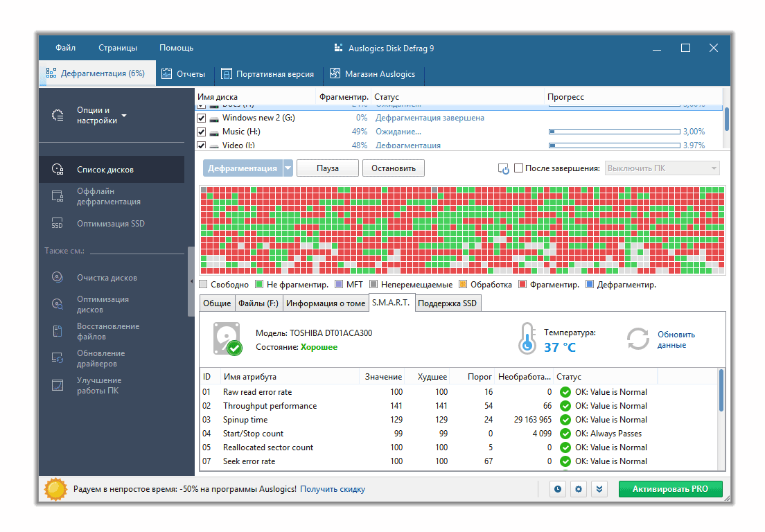Viewport: 765px width, 532px height.
Task: Click the Driver Update sidebar icon
Action: click(58, 358)
